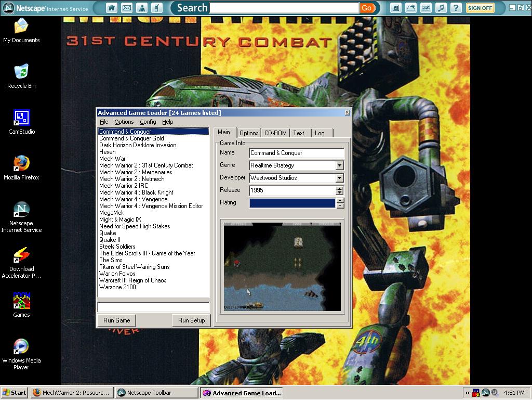Click the game filter input field below the list
Viewport: 532px width, 400px height.
pyautogui.click(x=153, y=306)
